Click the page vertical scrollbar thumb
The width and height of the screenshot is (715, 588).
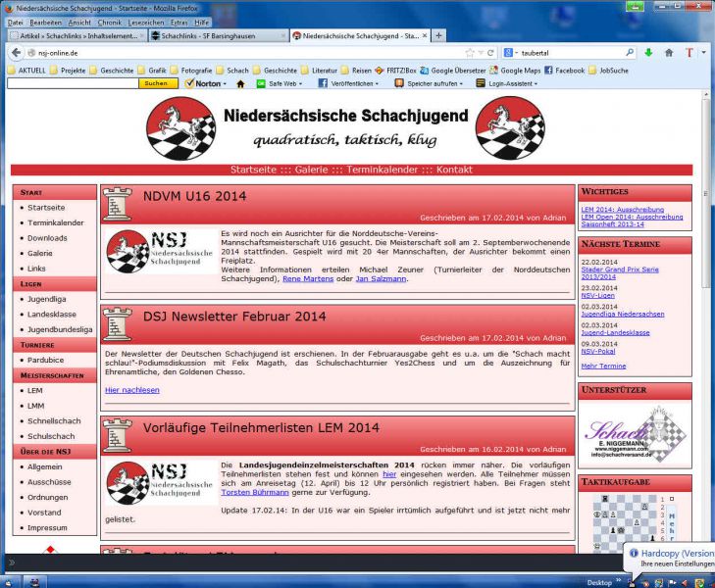tap(706, 194)
